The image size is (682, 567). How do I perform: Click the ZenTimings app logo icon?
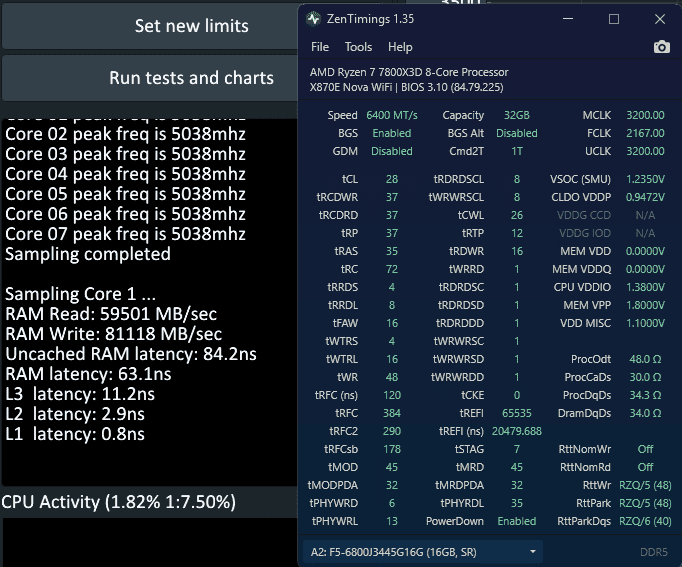pos(314,19)
